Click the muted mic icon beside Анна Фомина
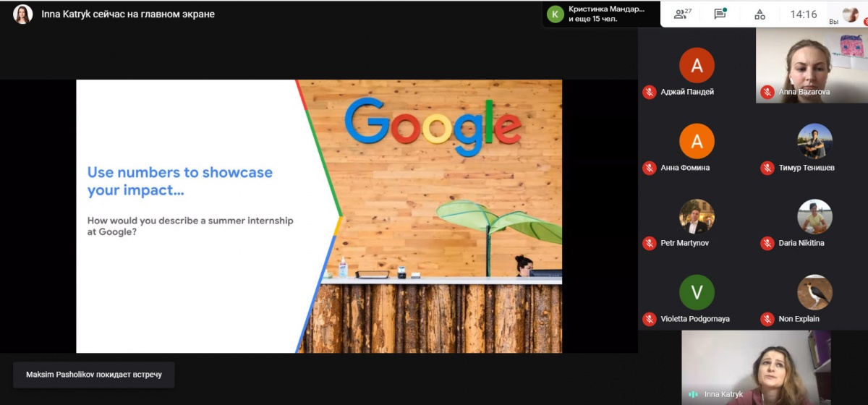This screenshot has height=405, width=868. point(650,168)
